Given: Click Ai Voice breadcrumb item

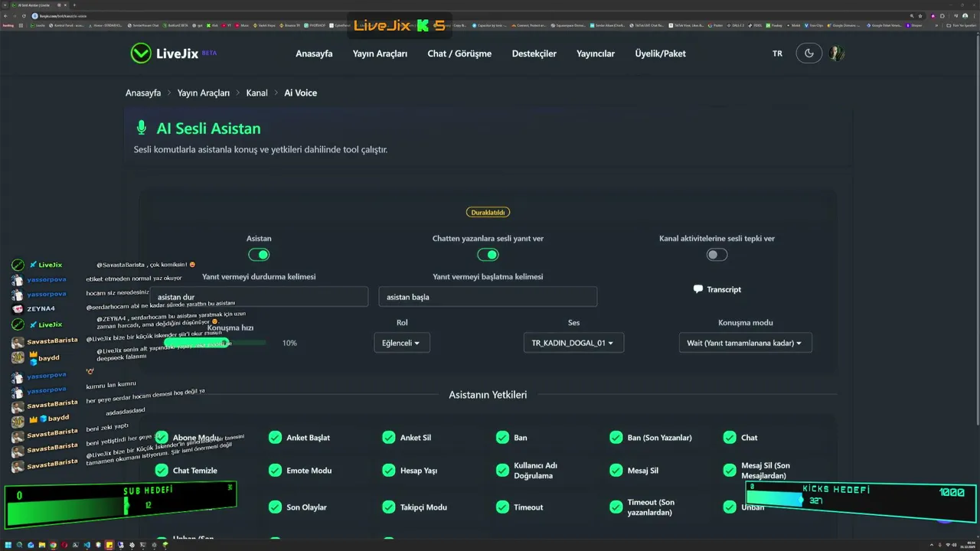Looking at the screenshot, I should 300,93.
